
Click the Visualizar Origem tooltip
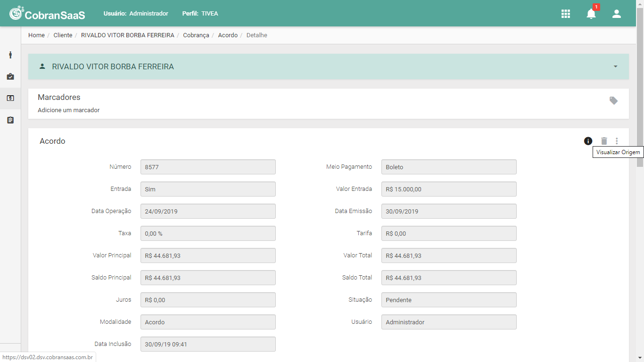point(618,152)
